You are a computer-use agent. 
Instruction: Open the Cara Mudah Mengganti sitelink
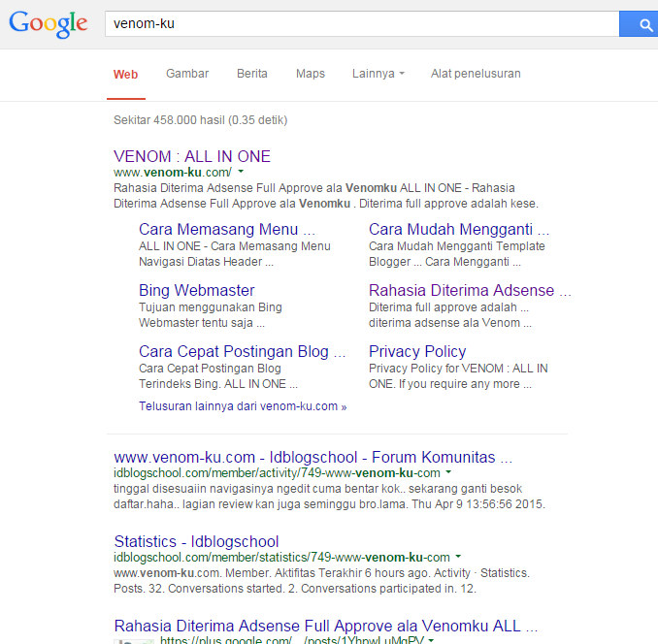(459, 229)
